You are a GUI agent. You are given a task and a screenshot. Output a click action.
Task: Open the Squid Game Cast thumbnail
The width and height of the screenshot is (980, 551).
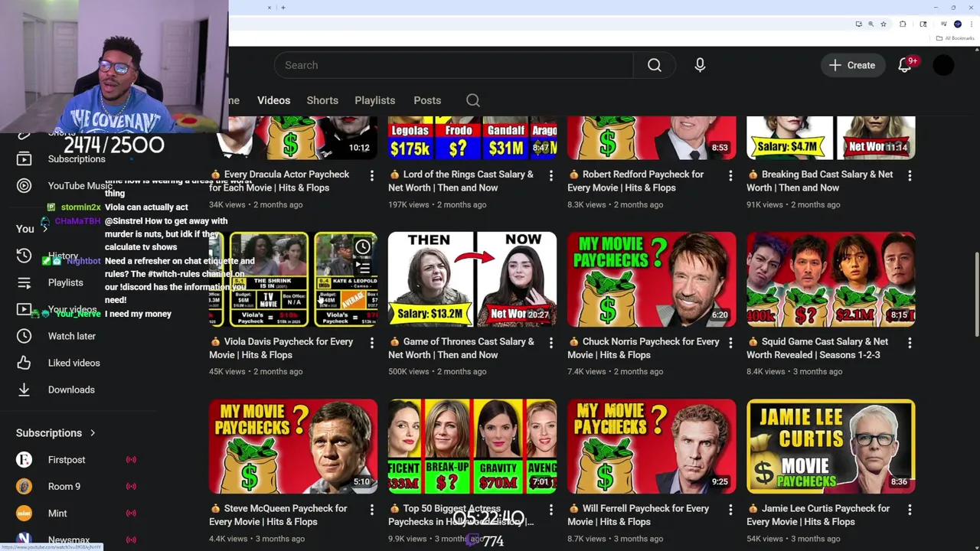pos(831,279)
